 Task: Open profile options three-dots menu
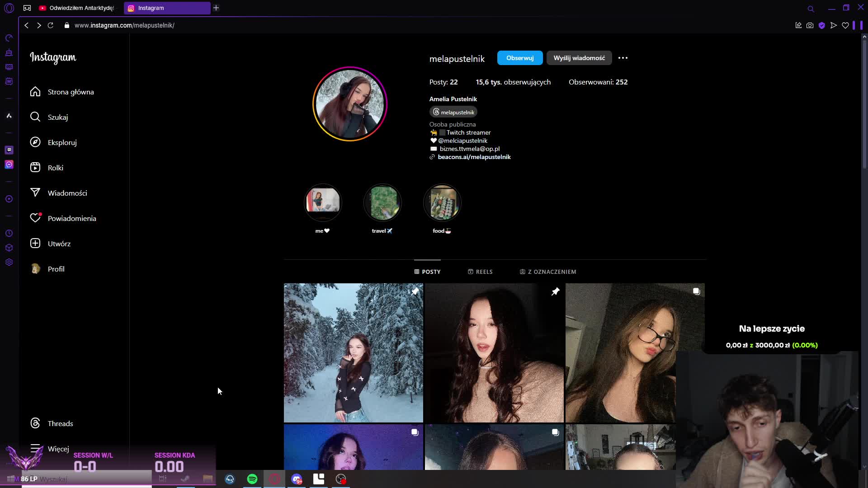623,58
